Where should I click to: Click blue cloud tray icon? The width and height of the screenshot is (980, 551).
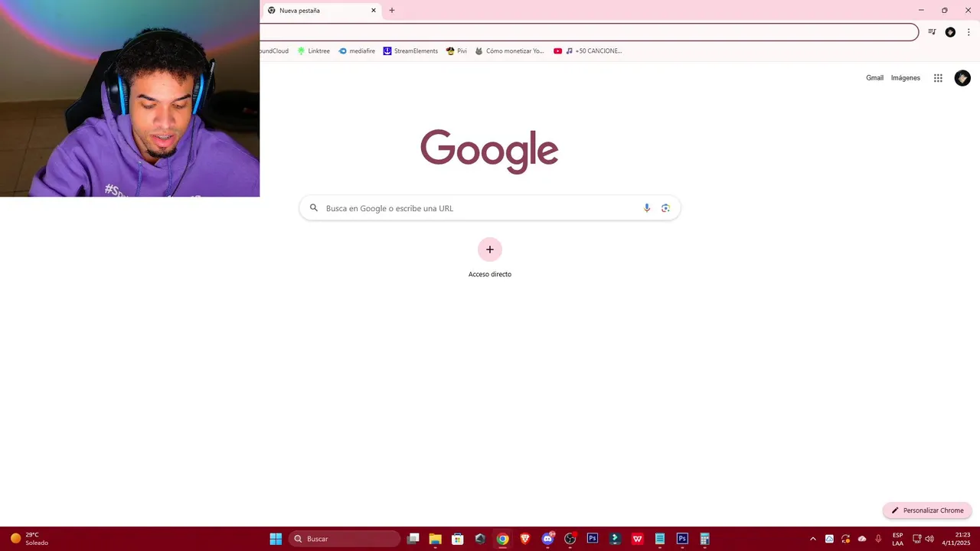click(829, 539)
